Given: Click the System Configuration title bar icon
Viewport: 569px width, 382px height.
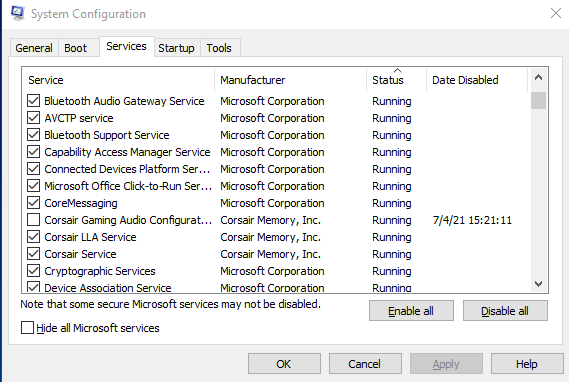Looking at the screenshot, I should coord(17,13).
